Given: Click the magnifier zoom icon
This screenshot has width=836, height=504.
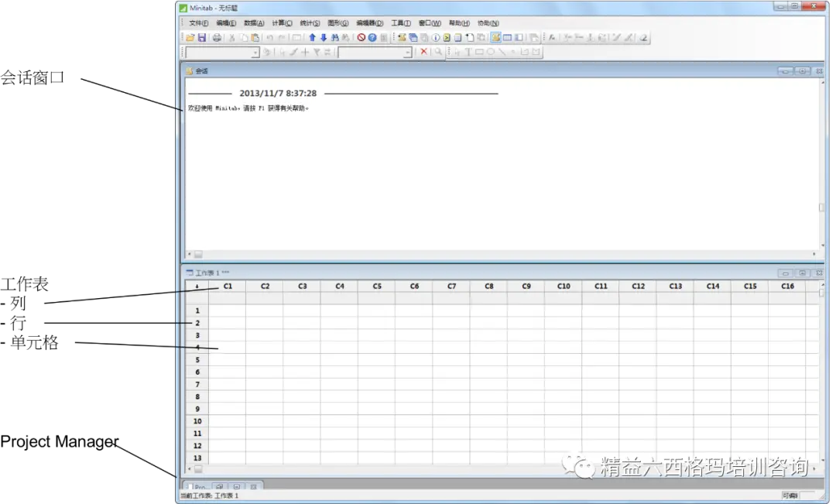Looking at the screenshot, I should (438, 52).
